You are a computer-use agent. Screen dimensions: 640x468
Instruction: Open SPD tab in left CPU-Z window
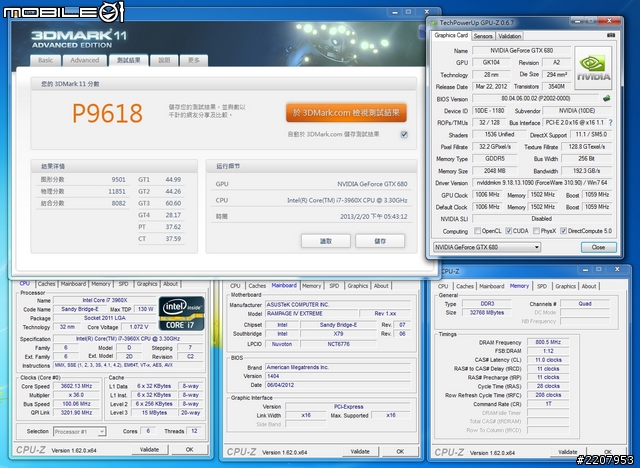123,284
